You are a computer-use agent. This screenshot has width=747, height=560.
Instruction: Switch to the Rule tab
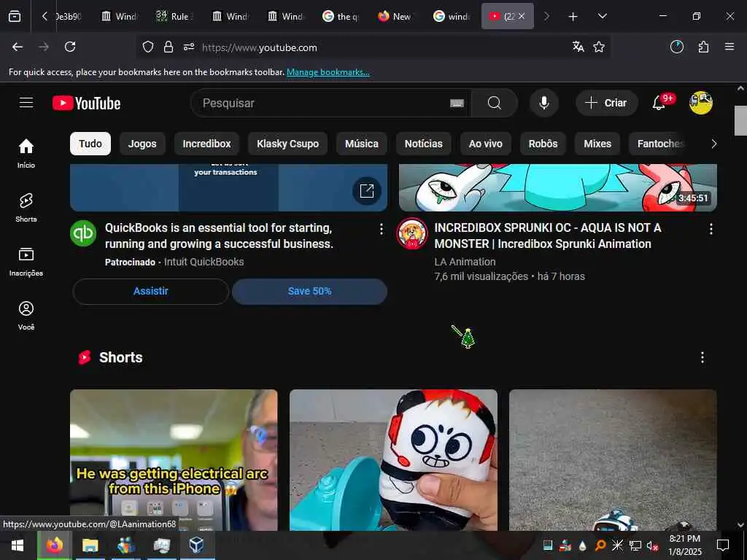click(174, 16)
